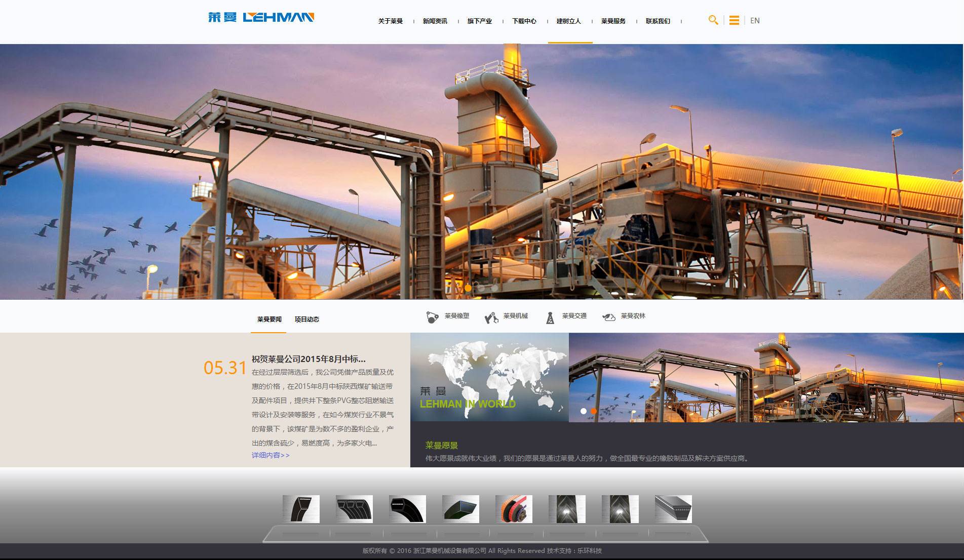The width and height of the screenshot is (964, 560).
Task: Open the orange hamburger menu icon
Action: point(734,20)
